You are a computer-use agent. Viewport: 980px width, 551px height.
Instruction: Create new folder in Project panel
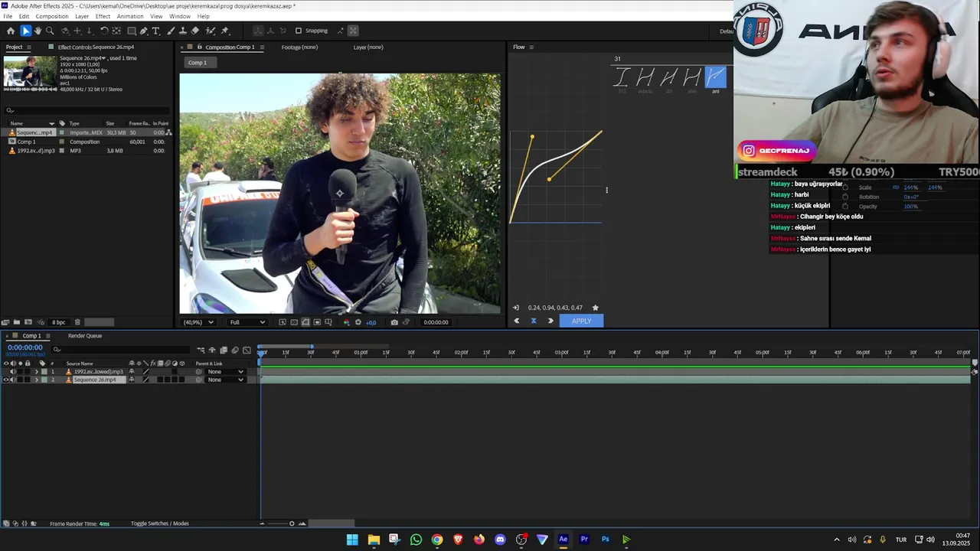click(x=17, y=322)
